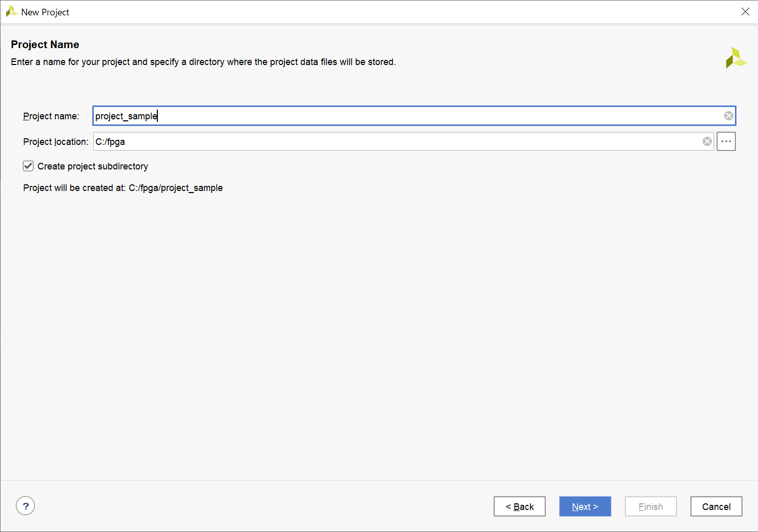Clear the Project name field text
Viewport: 758px width, 532px height.
pyautogui.click(x=728, y=116)
